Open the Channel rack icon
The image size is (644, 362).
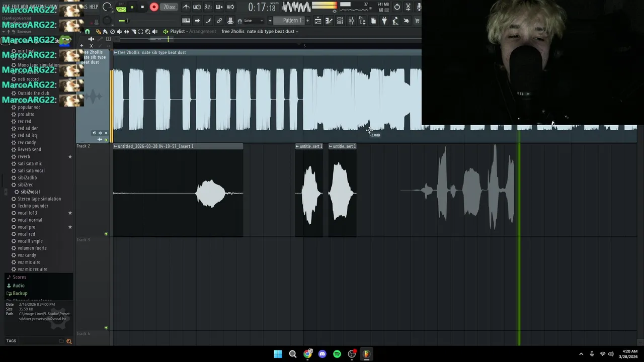point(340,21)
